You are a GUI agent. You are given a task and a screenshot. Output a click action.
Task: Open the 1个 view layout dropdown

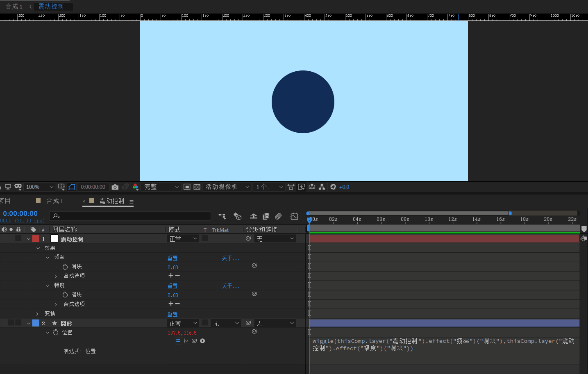[x=269, y=187]
